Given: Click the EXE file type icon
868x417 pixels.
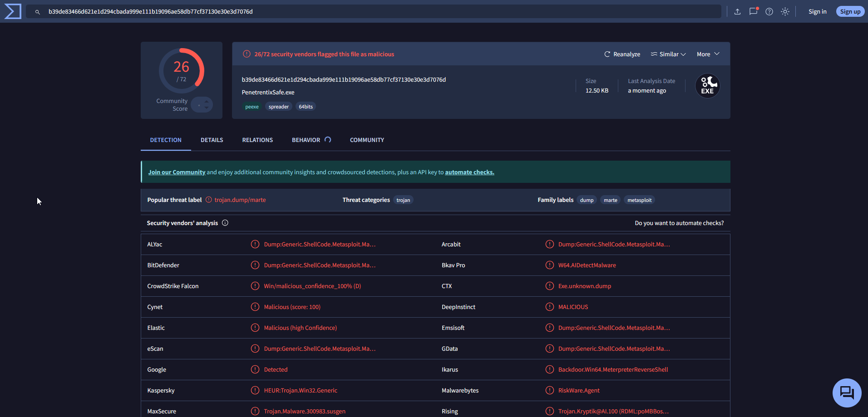Looking at the screenshot, I should (707, 85).
